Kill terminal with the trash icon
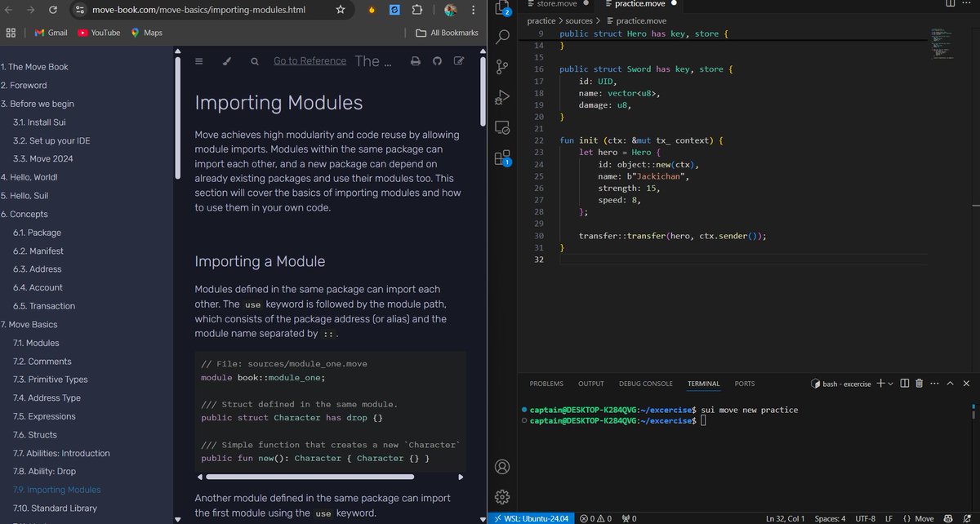Screen dimensions: 980x524 (x=920, y=384)
